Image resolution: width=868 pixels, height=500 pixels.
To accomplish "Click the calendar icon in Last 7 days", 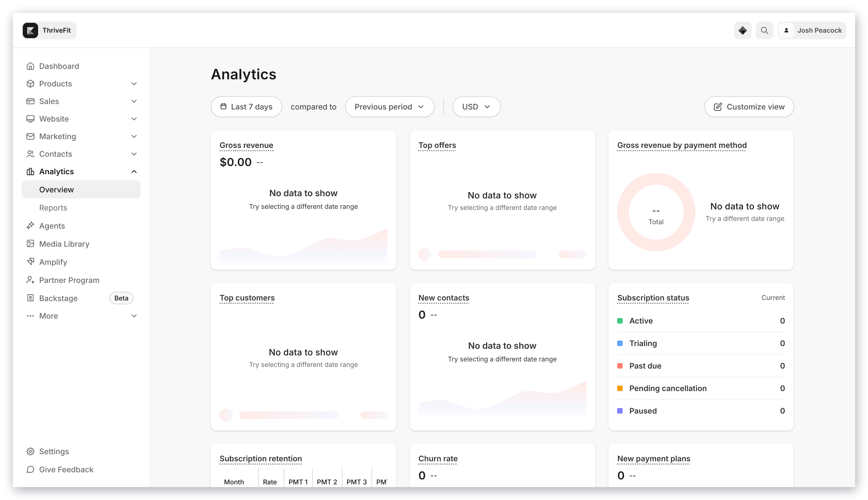I will (223, 106).
